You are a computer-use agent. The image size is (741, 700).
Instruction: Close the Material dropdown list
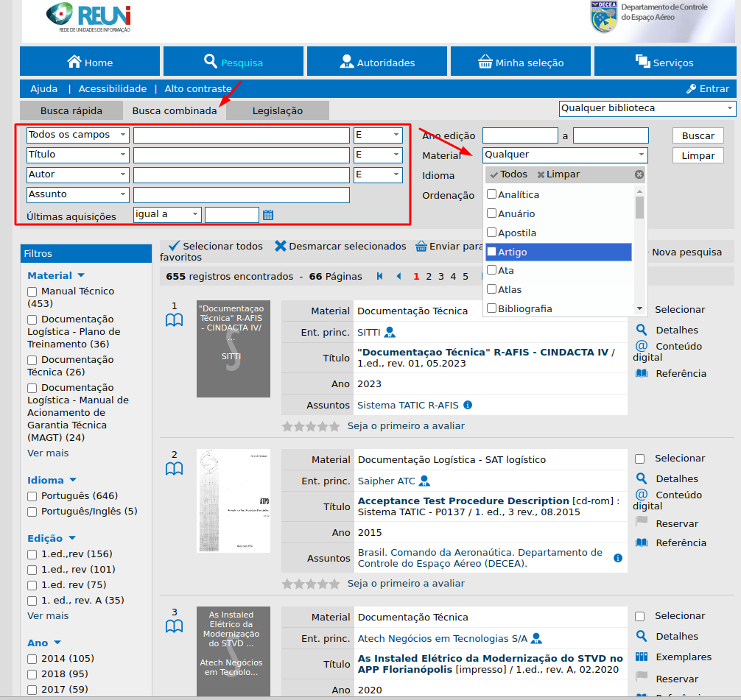coord(639,174)
